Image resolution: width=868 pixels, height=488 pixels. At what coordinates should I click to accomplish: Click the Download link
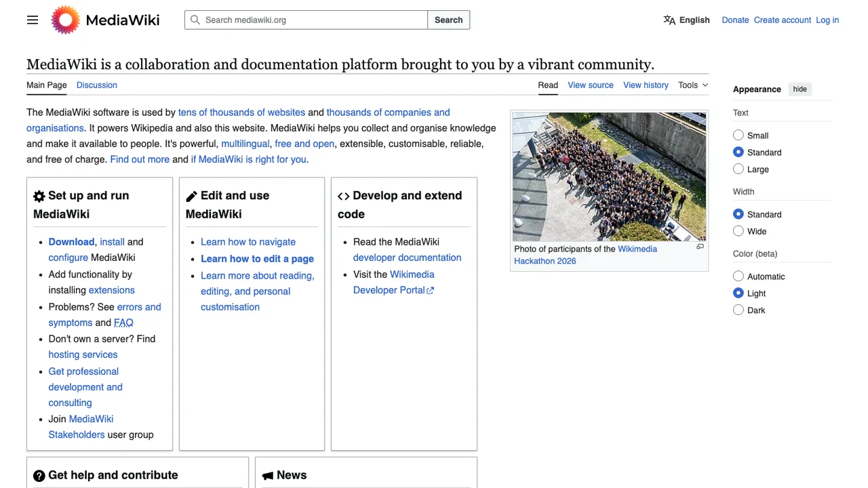[71, 242]
